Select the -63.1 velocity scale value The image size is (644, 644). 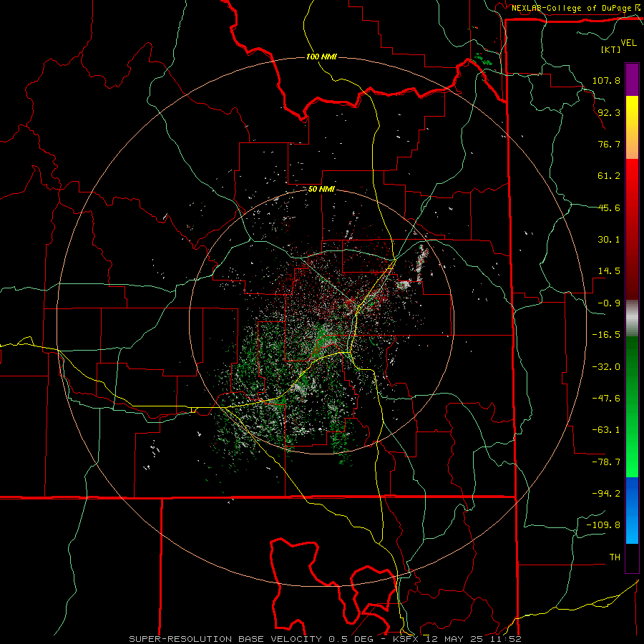pos(606,430)
